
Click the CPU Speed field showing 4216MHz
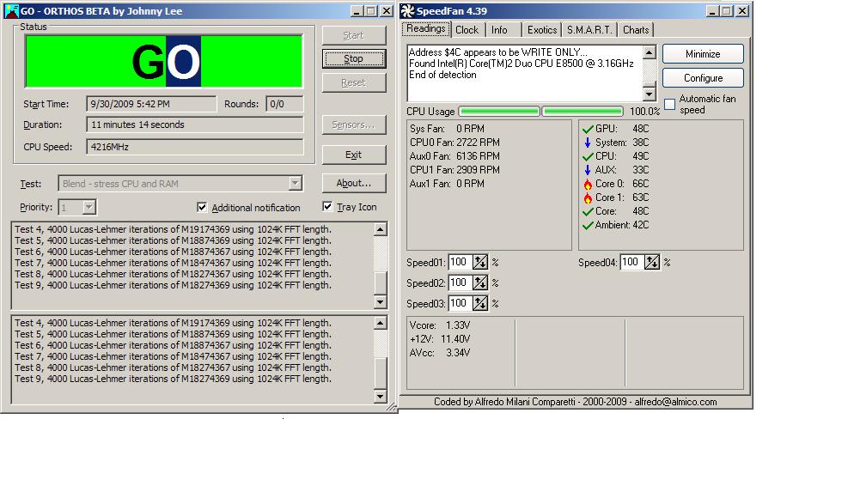click(x=194, y=147)
